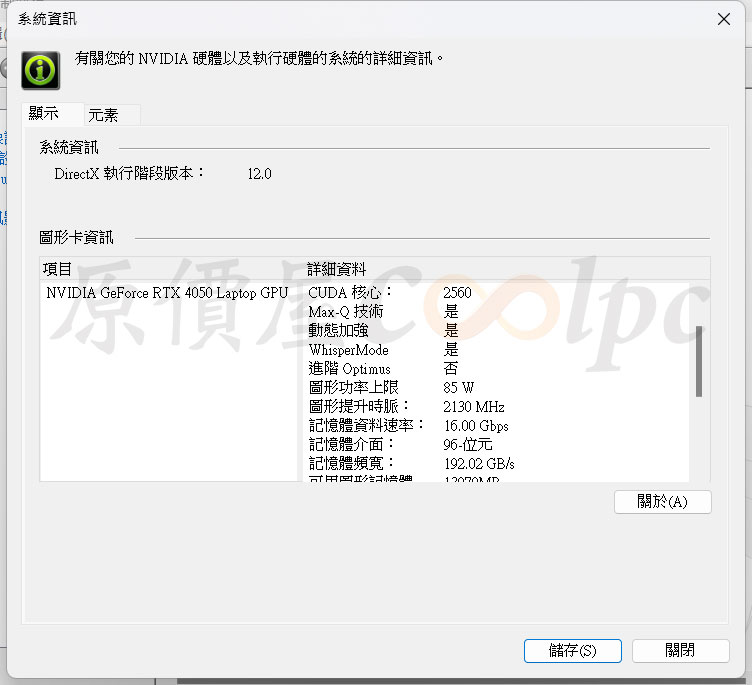Click the 進階 Optimus value 否
This screenshot has width=752, height=685.
451,368
